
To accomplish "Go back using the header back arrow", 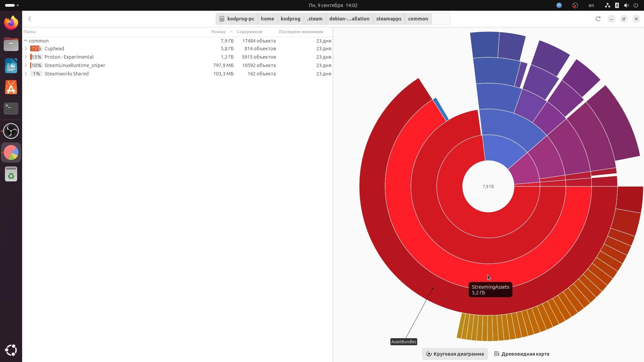I will click(30, 19).
